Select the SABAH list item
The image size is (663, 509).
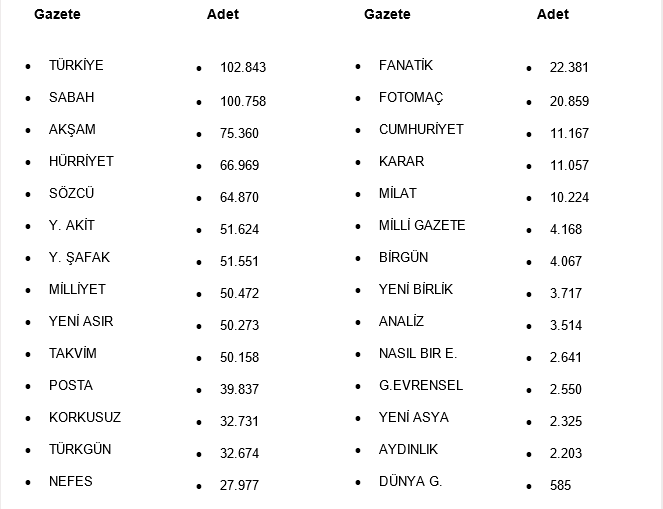pos(71,97)
